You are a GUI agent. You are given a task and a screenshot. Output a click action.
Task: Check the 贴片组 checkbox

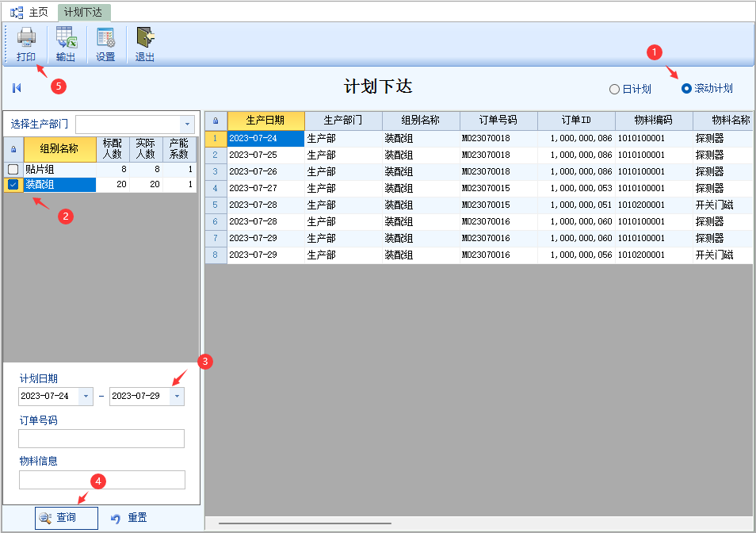13,169
